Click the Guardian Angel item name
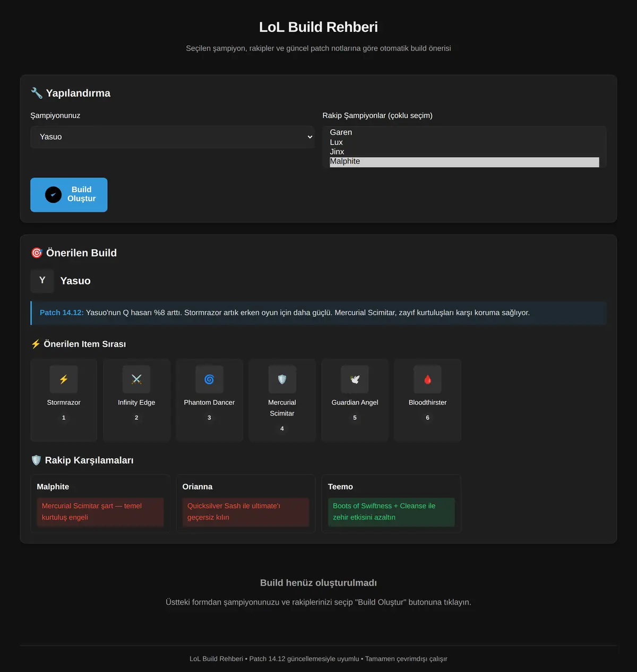This screenshot has width=637, height=672. pos(355,402)
